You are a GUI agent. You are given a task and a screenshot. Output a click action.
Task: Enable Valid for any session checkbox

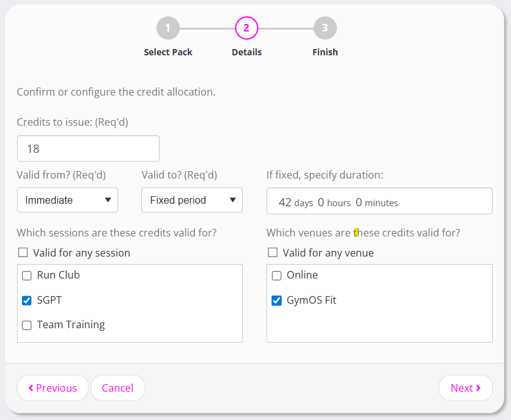coord(23,253)
